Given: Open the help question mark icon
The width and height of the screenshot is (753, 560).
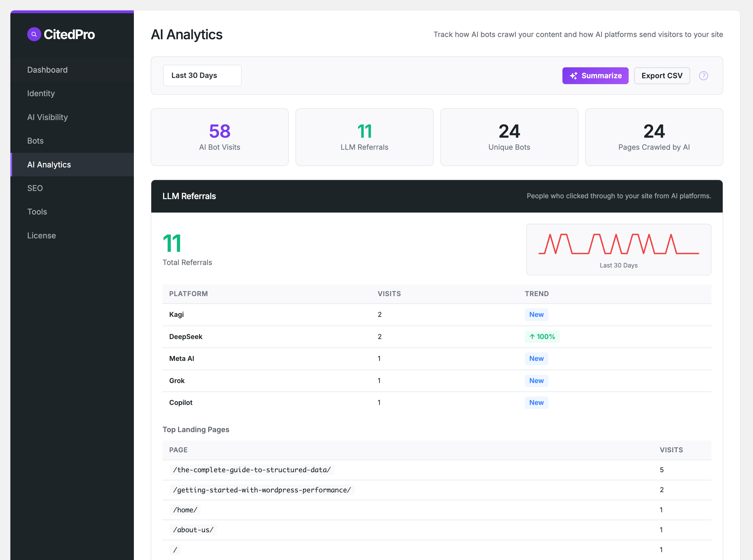Looking at the screenshot, I should click(704, 76).
